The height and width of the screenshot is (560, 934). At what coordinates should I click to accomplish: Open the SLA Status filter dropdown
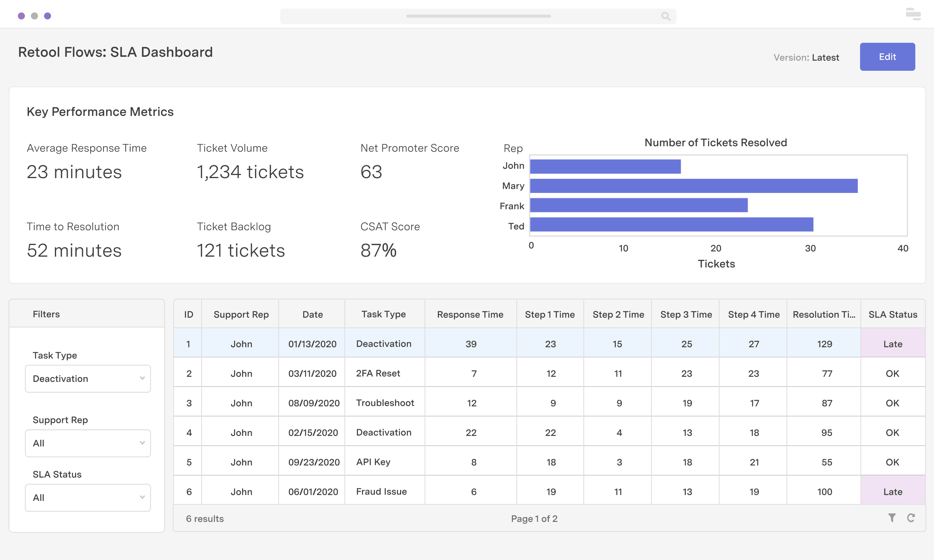point(88,497)
